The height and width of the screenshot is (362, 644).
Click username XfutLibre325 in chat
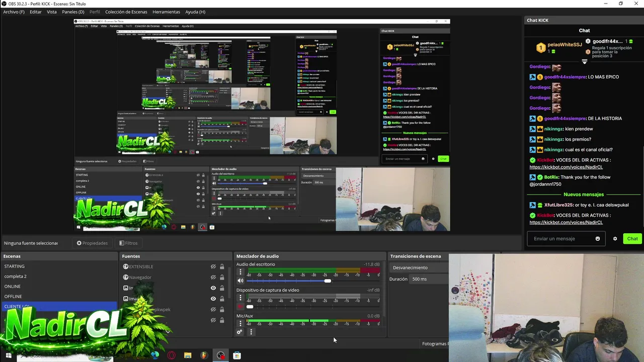pyautogui.click(x=559, y=205)
